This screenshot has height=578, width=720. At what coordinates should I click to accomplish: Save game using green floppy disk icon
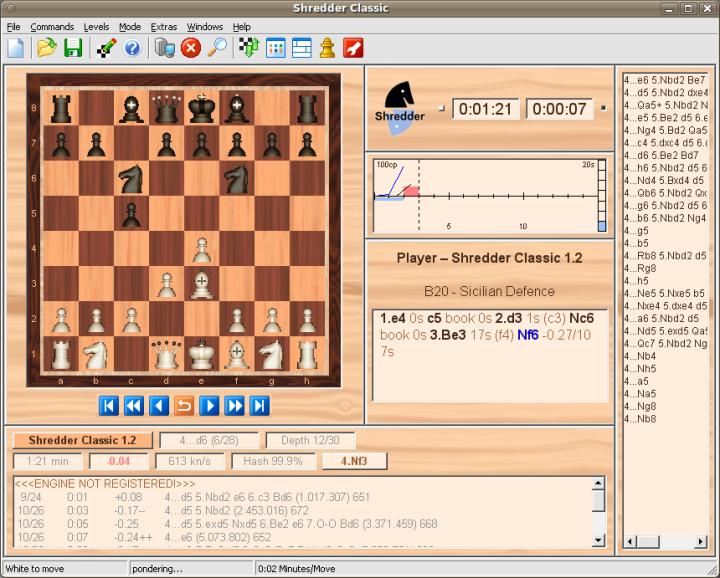[x=73, y=47]
